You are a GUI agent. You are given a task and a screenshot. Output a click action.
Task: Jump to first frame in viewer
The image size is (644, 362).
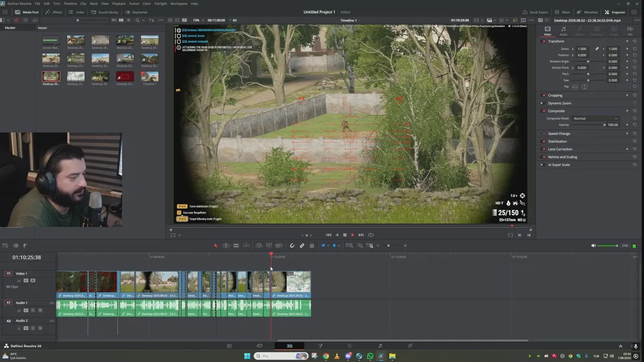[x=329, y=235]
